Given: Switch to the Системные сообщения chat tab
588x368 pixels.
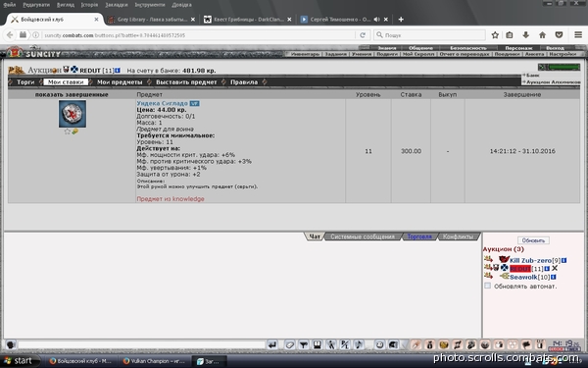Looking at the screenshot, I should pos(363,237).
